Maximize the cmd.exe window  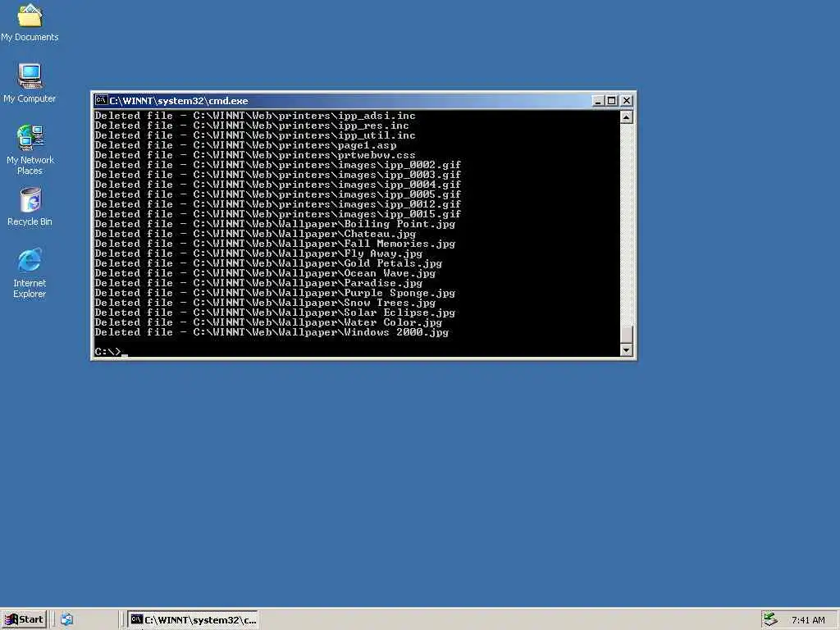(x=611, y=100)
